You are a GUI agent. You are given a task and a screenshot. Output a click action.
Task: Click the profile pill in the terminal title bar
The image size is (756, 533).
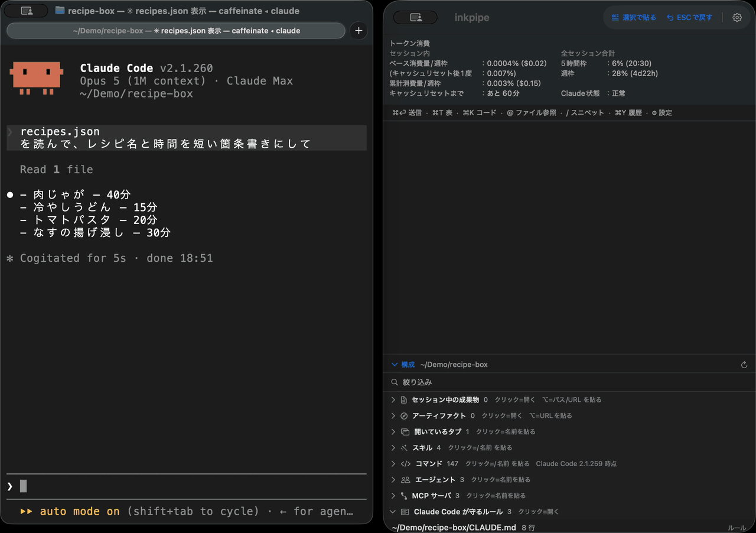(x=27, y=11)
